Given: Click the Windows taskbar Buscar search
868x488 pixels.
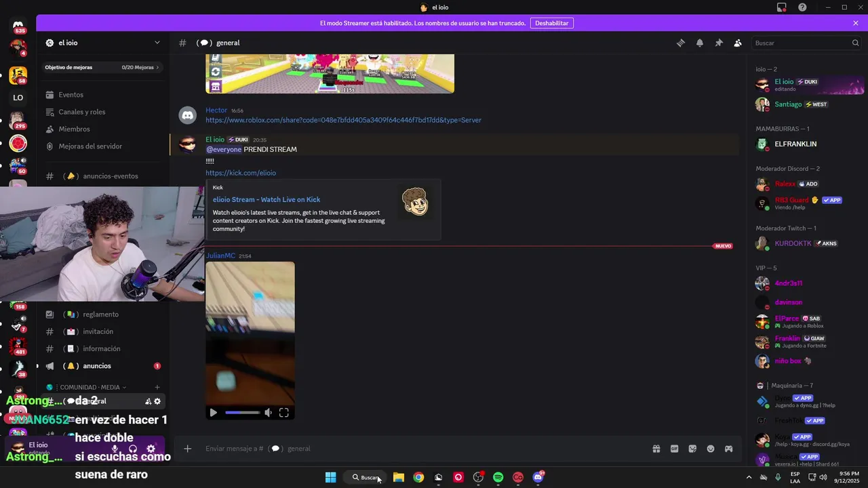Looking at the screenshot, I should pos(365,477).
